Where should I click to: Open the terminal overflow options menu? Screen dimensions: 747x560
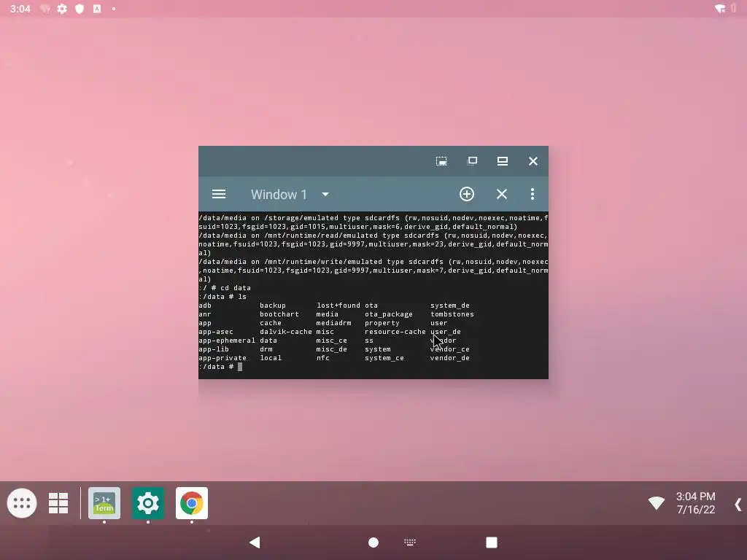(532, 194)
